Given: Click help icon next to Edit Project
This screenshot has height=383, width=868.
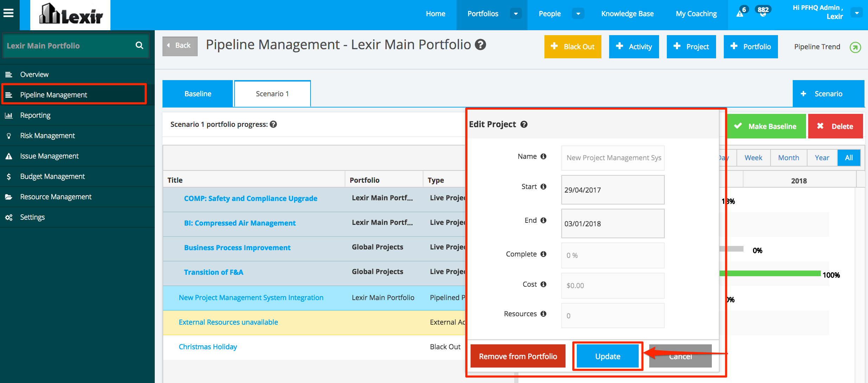Looking at the screenshot, I should click(524, 124).
